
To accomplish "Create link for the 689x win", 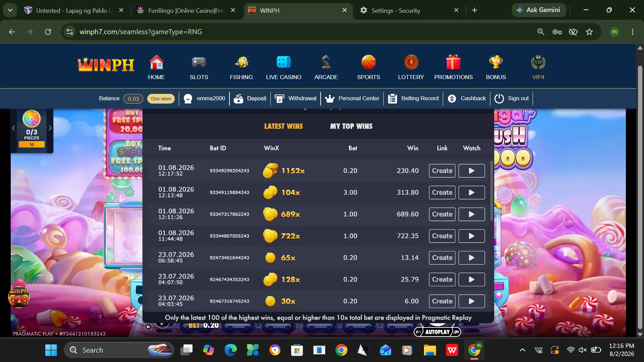I will [442, 214].
